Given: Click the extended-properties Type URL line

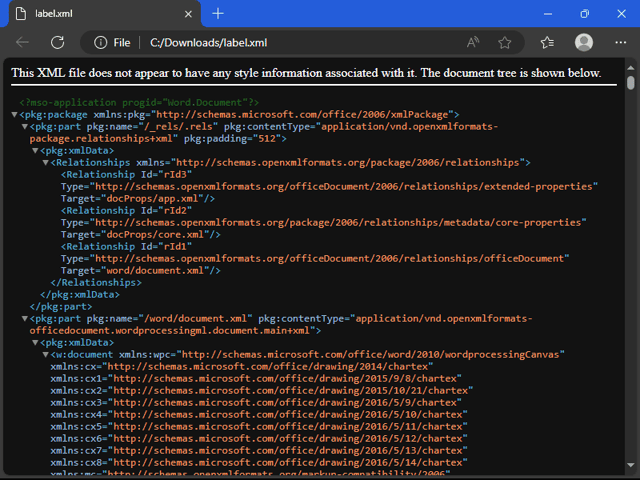Looking at the screenshot, I should click(329, 187).
